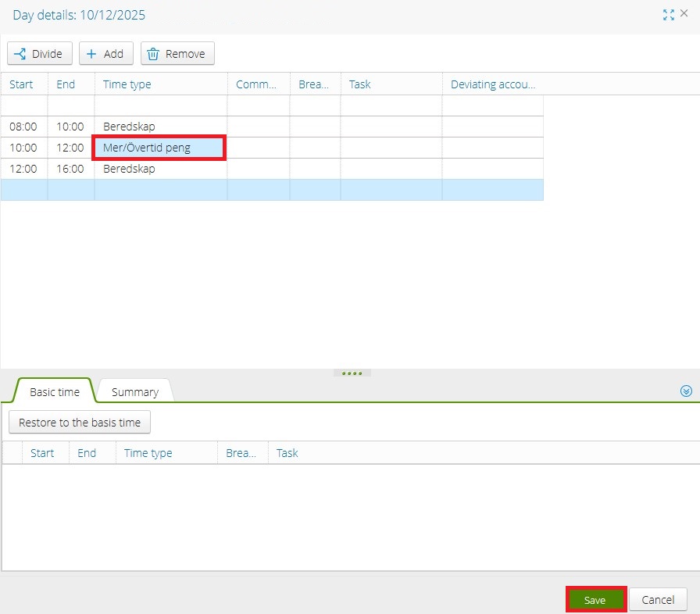Click the Time type column header

[x=160, y=84]
